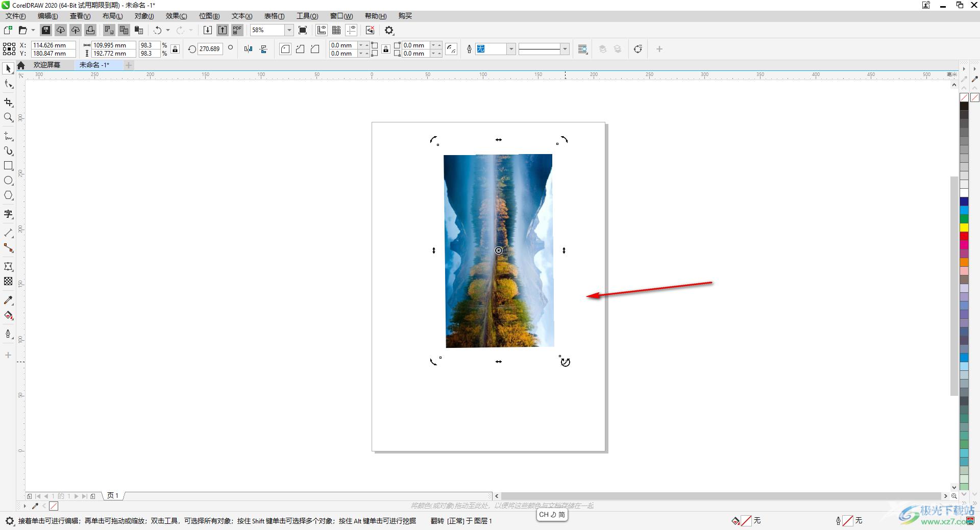The width and height of the screenshot is (980, 530).
Task: Pick the Transparency checkerboard tool
Action: (x=8, y=281)
